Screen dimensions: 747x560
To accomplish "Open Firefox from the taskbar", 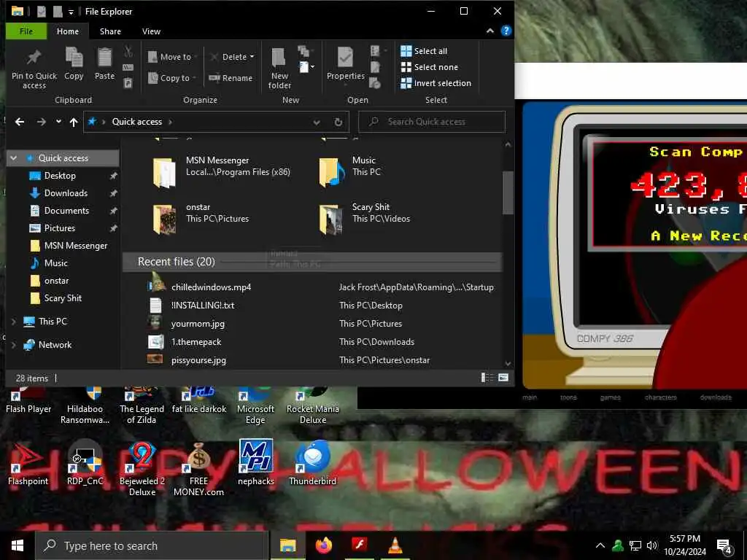I will click(323, 545).
